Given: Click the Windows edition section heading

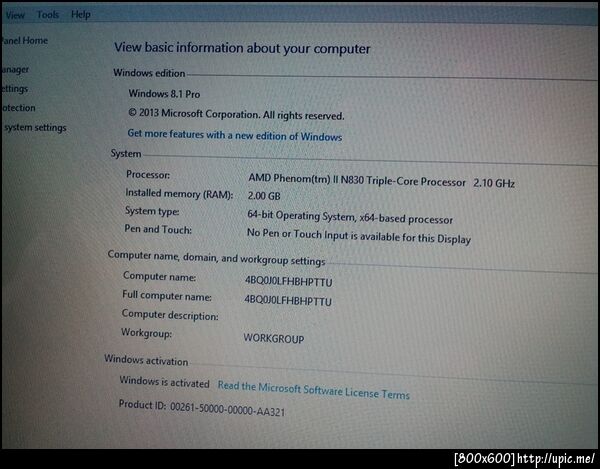Looking at the screenshot, I should click(149, 73).
